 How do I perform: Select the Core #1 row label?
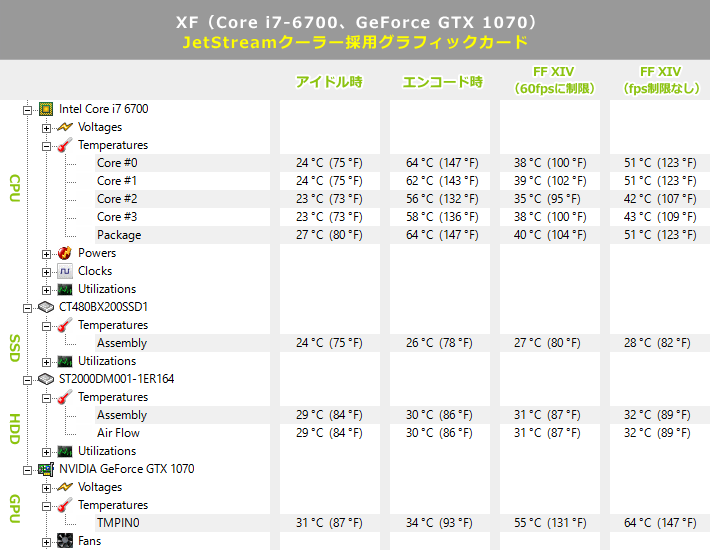click(117, 181)
